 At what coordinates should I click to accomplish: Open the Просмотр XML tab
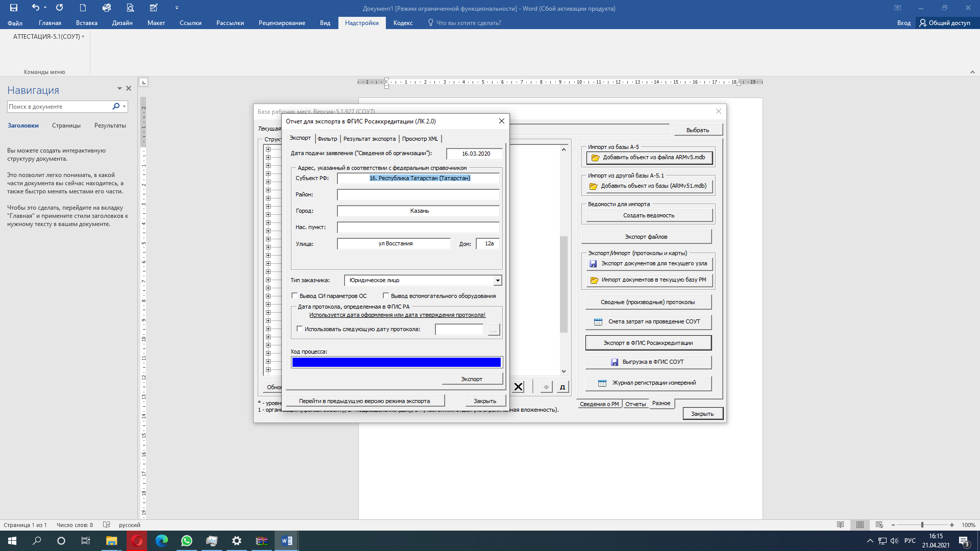420,139
